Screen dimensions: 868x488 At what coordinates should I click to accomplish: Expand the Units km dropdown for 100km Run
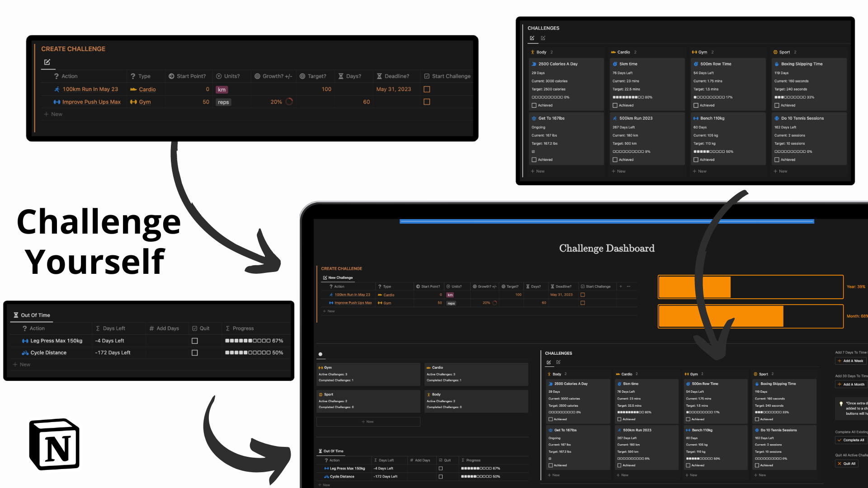(222, 89)
